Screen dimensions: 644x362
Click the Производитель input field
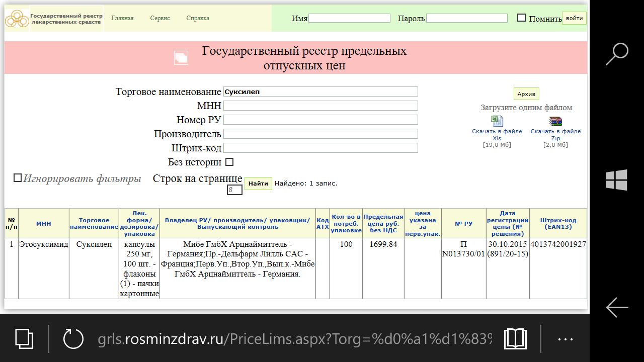pos(320,134)
